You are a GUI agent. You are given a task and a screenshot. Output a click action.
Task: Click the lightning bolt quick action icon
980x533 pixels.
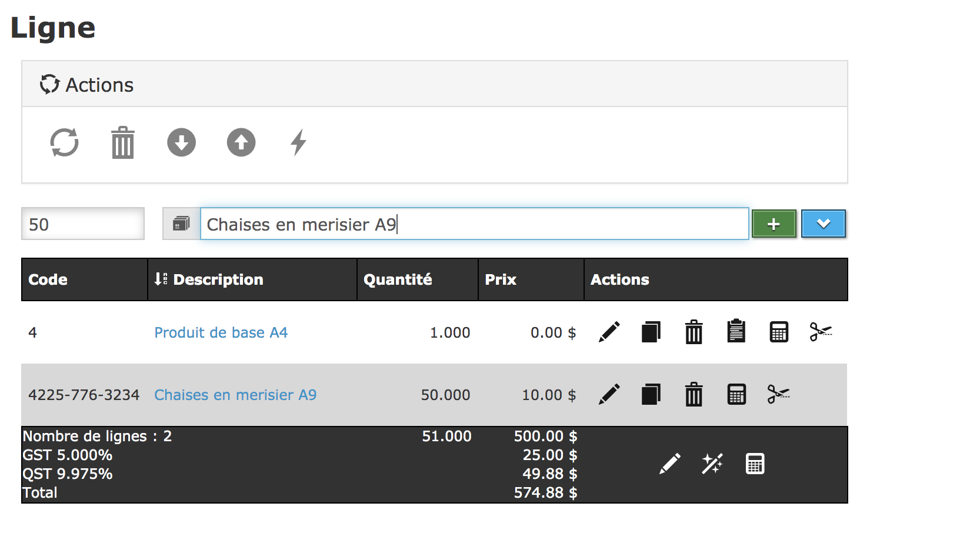click(299, 142)
